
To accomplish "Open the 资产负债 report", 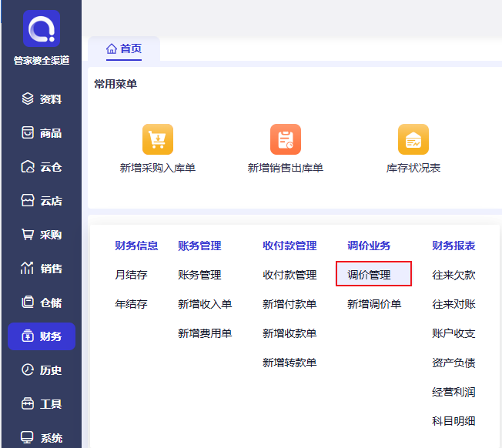I will 453,363.
